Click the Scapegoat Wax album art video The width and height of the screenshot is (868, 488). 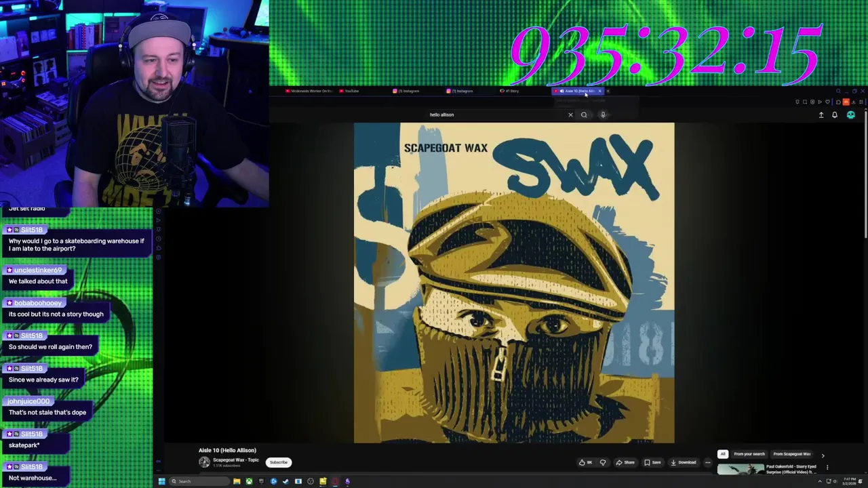click(514, 283)
